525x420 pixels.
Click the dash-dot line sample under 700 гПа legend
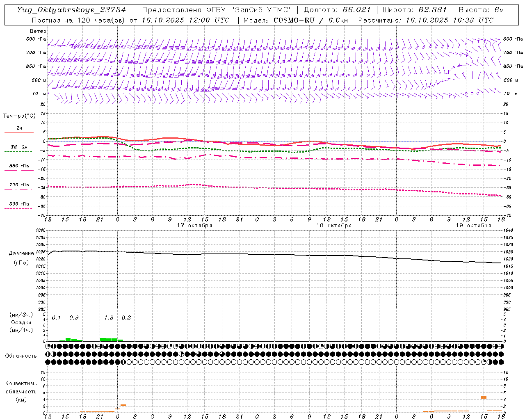[18, 189]
